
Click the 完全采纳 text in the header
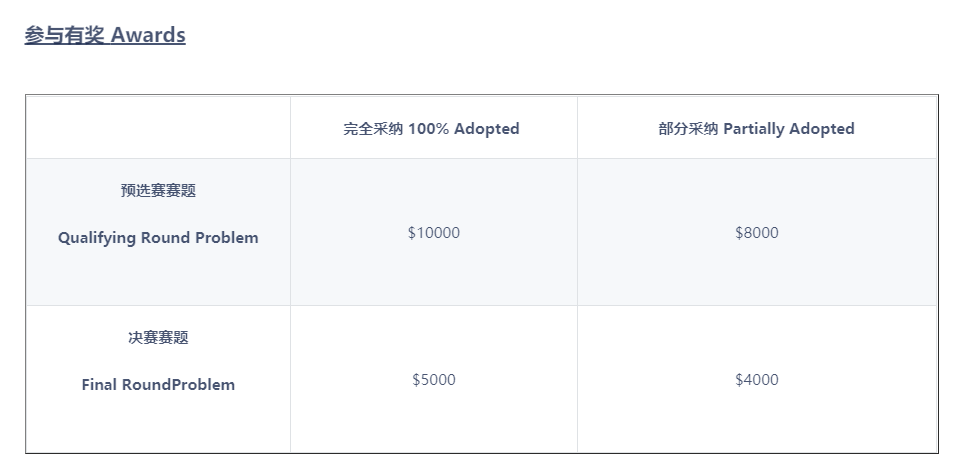coord(371,129)
